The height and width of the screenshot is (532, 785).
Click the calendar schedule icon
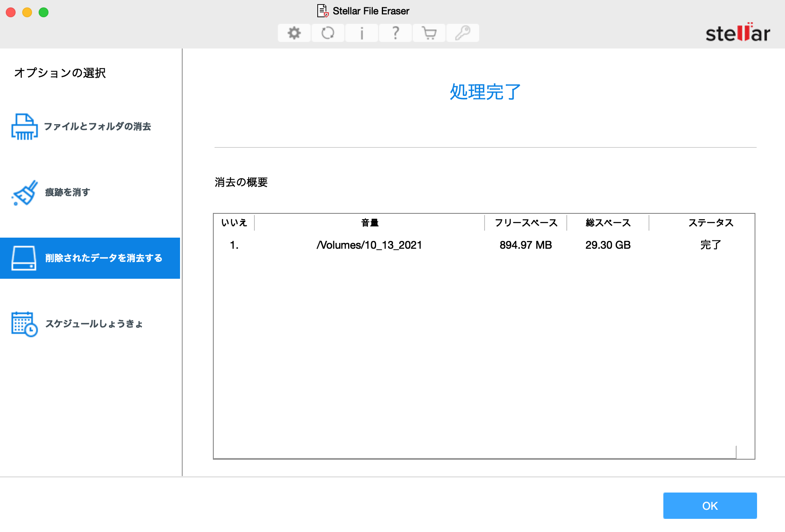tap(25, 324)
